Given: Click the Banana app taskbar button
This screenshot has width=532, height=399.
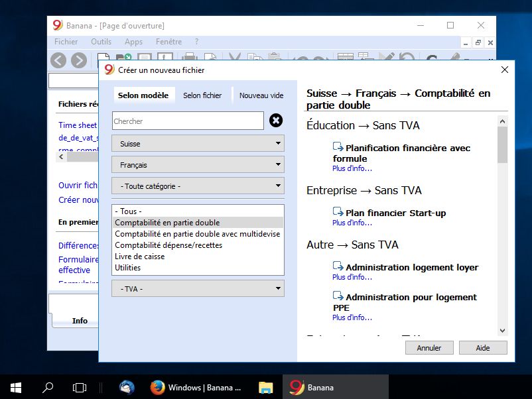Looking at the screenshot, I should pos(335,388).
